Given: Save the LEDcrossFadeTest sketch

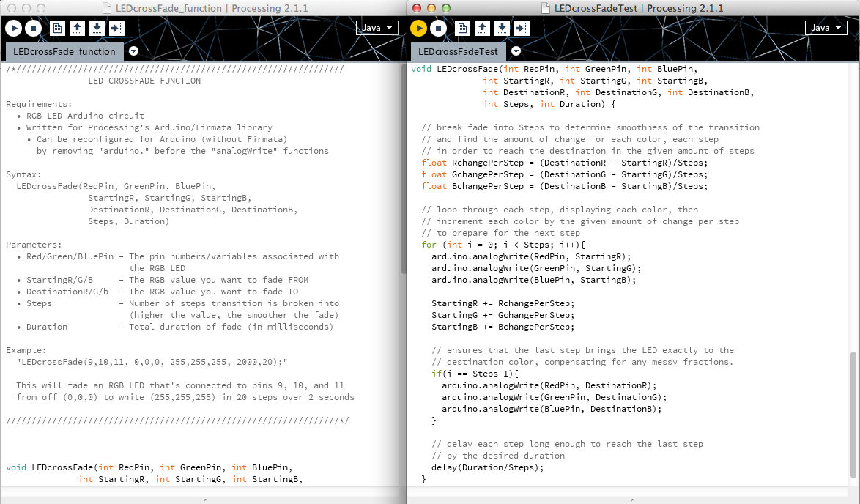Looking at the screenshot, I should pos(502,28).
